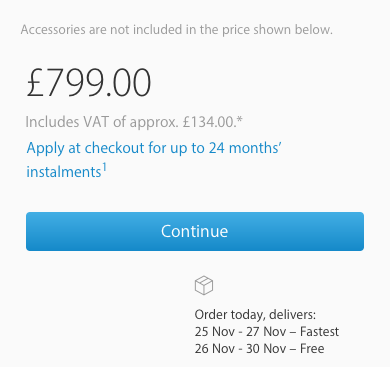390x367 pixels.
Task: Click the '25 Nov' date in the fastest delivery line
Action: (x=215, y=331)
